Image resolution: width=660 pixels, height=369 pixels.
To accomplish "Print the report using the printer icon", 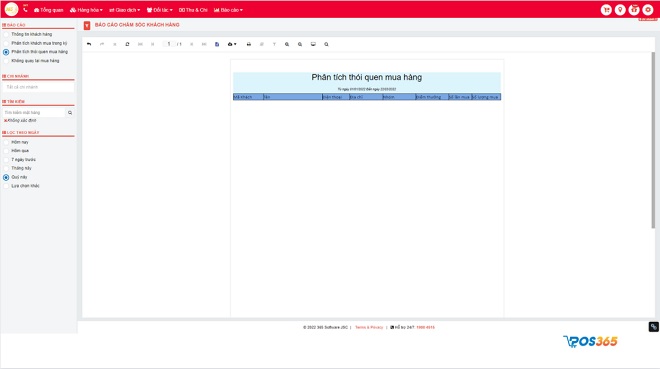I will tap(249, 44).
